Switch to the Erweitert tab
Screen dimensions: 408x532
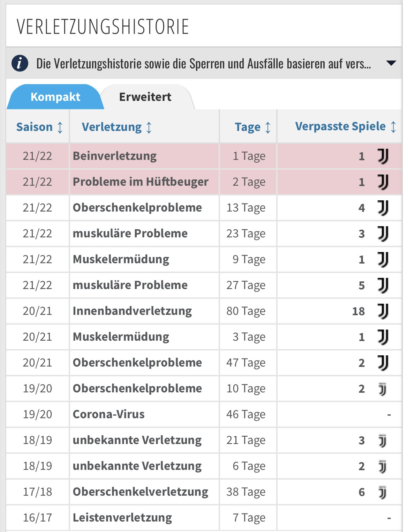[x=145, y=97]
